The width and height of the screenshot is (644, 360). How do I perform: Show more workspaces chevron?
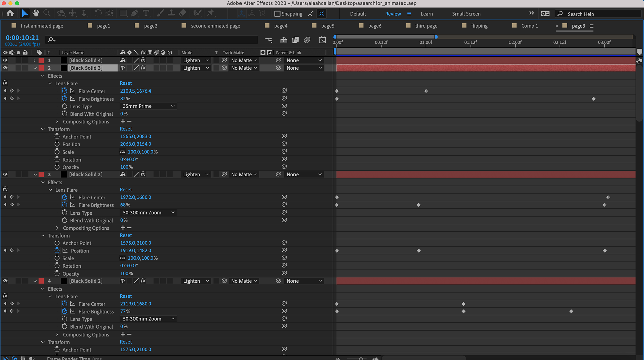click(x=532, y=13)
